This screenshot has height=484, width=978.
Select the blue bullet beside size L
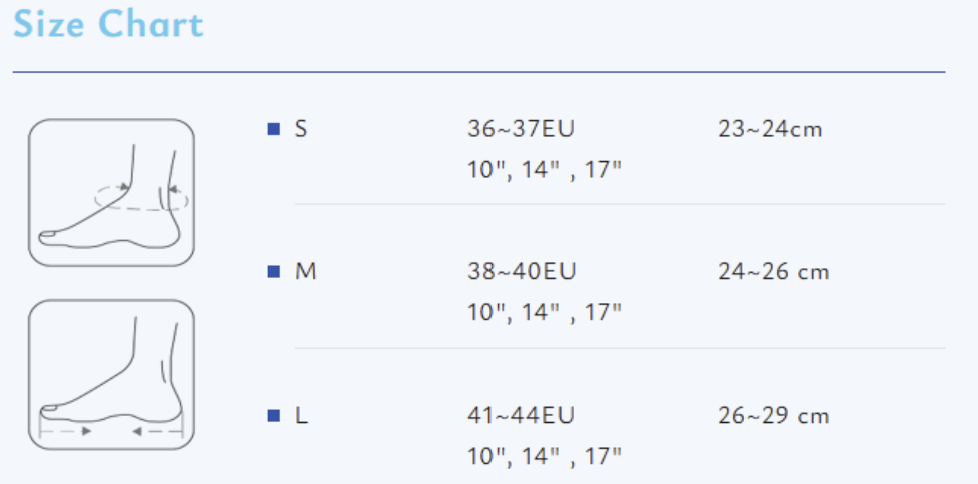273,415
